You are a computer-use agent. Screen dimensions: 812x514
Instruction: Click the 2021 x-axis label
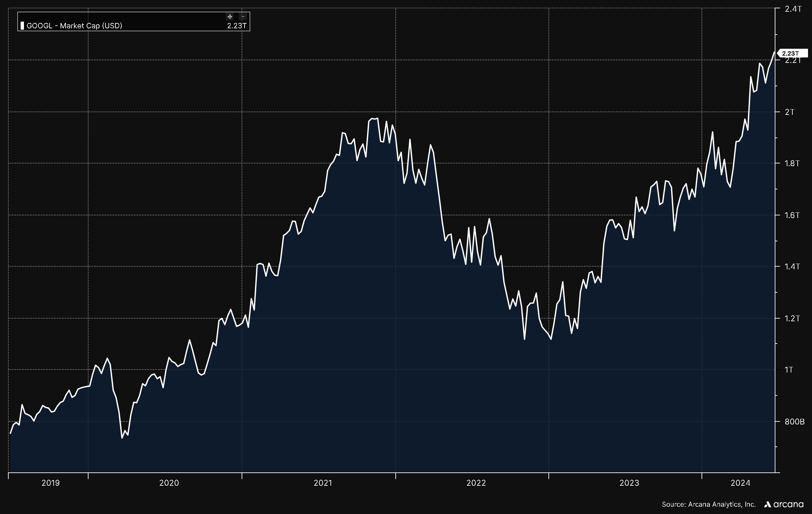(323, 483)
